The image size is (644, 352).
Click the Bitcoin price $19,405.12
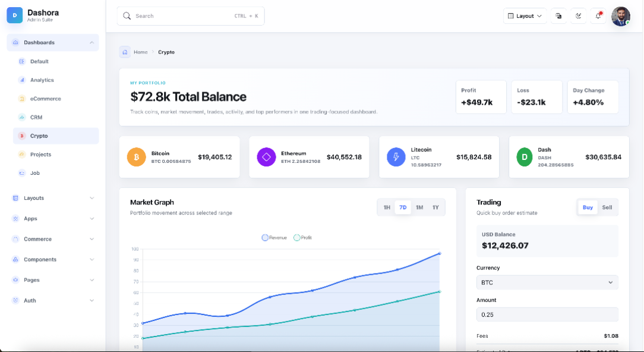point(215,157)
